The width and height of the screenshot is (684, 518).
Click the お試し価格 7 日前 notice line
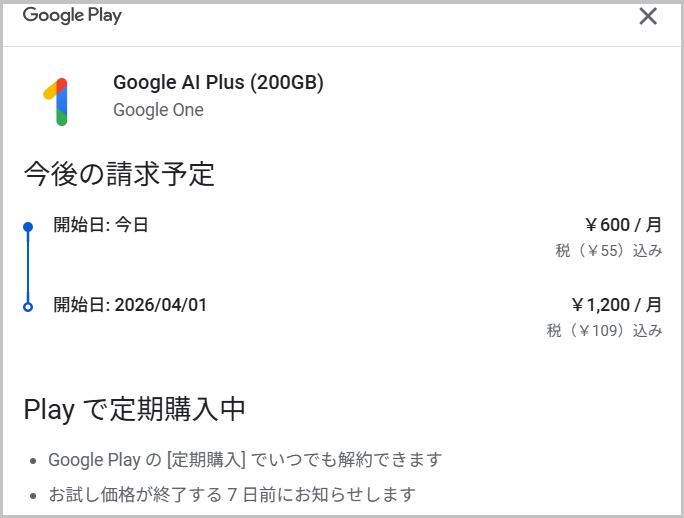coord(231,494)
